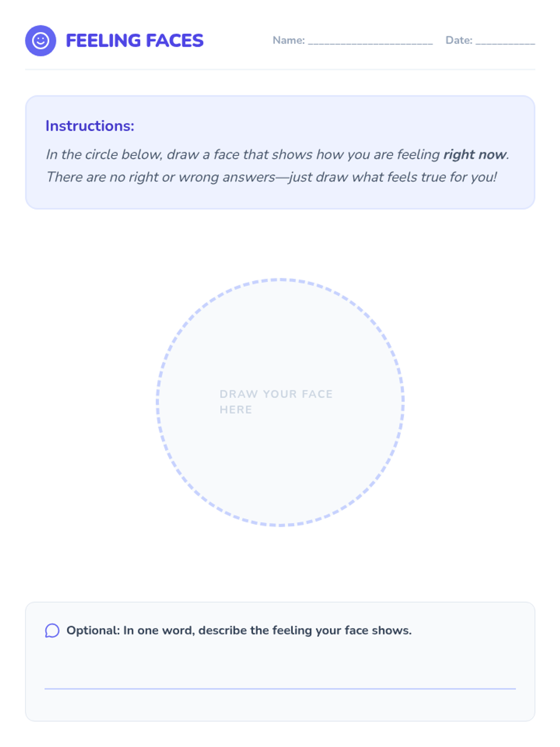Viewport: 560px width, 747px height.
Task: Click the bold 'right now' text
Action: click(x=475, y=155)
